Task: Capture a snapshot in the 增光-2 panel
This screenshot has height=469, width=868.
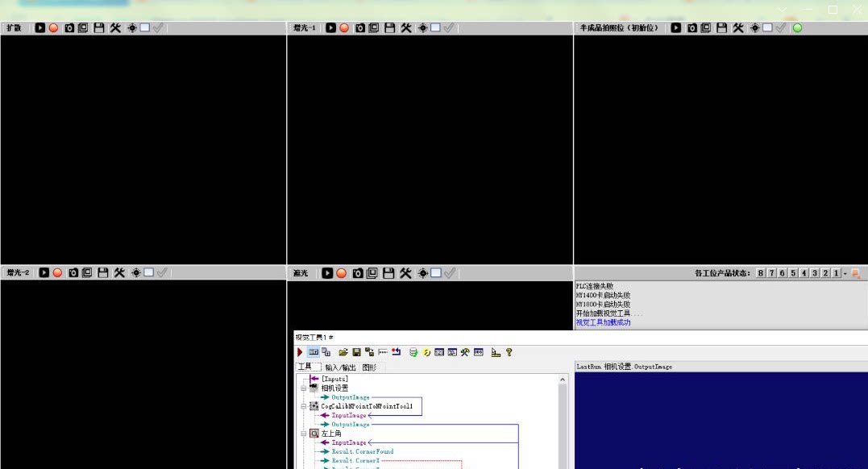Action: pos(73,272)
